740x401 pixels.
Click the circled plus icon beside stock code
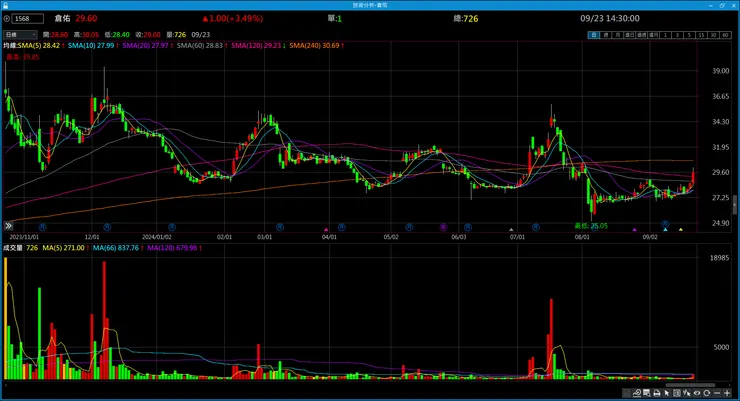click(6, 18)
